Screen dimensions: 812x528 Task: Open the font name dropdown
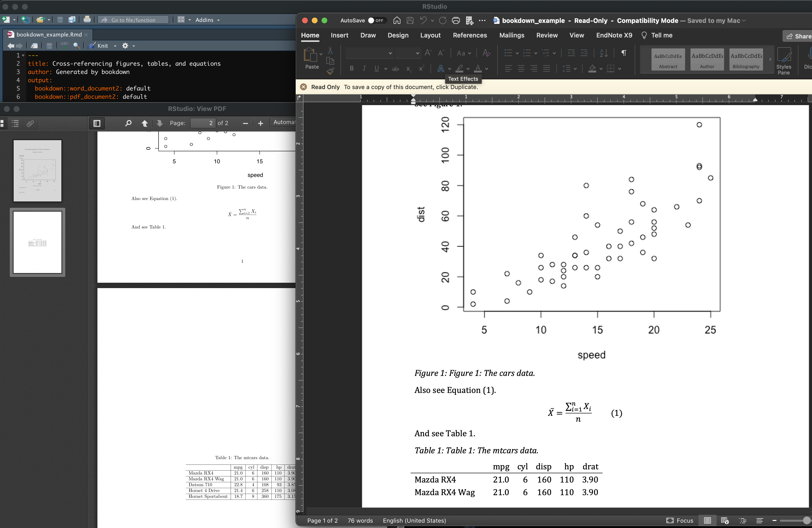click(369, 53)
